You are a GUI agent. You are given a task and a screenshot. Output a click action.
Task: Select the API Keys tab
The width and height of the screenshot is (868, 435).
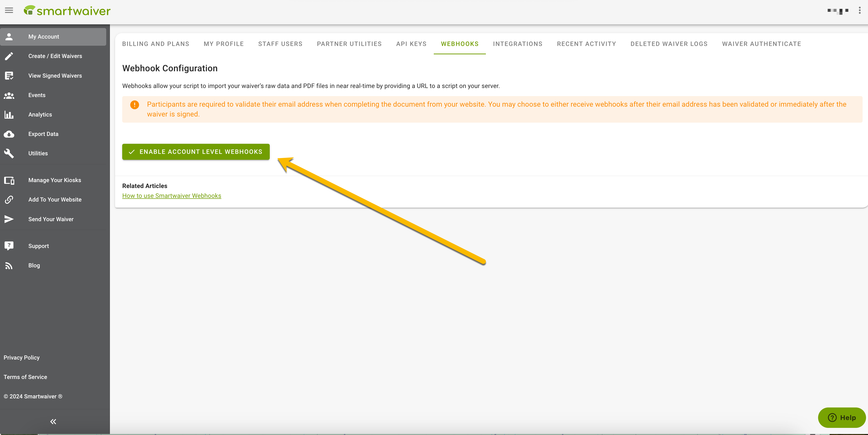[411, 44]
